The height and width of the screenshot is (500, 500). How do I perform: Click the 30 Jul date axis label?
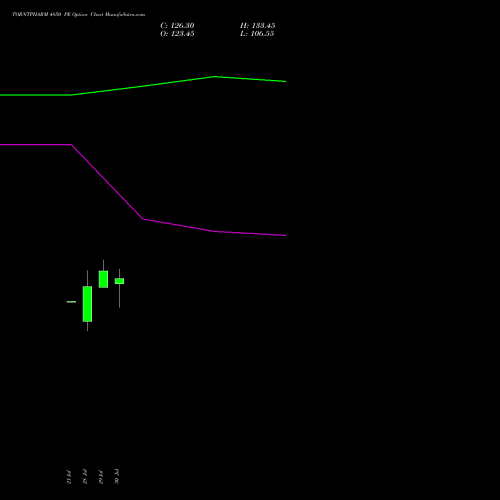pyautogui.click(x=117, y=477)
